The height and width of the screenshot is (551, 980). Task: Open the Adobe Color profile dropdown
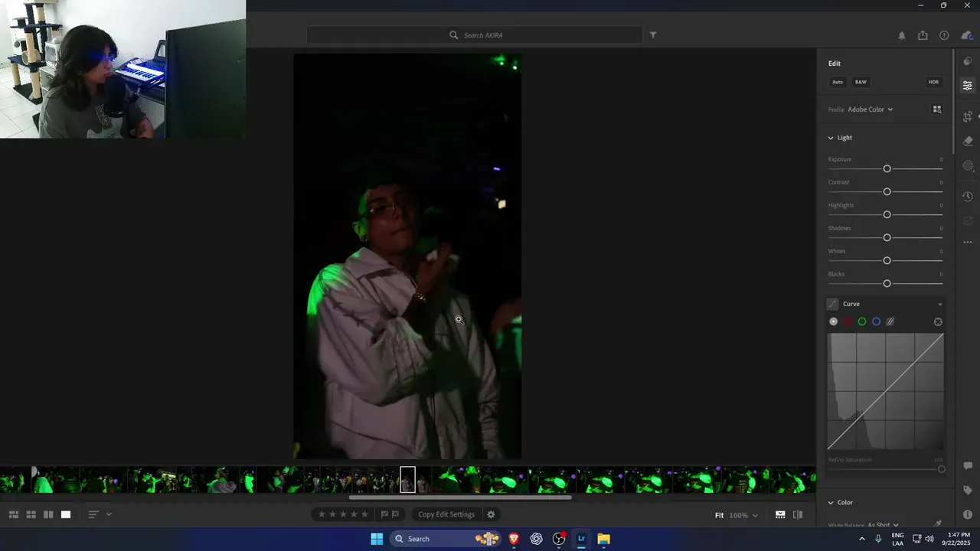tap(871, 109)
